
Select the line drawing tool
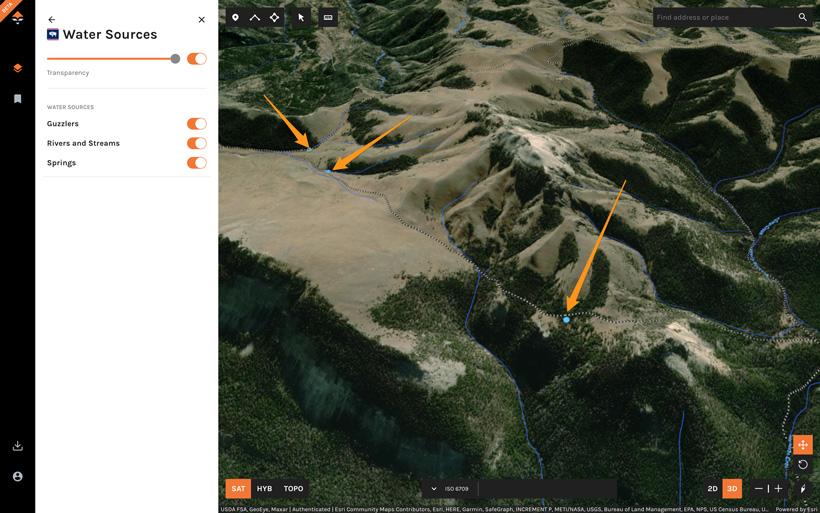(255, 17)
